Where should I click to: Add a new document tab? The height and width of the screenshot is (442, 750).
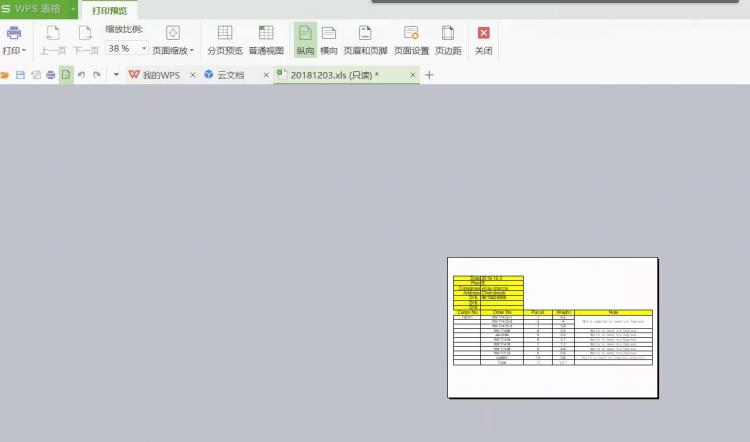click(x=429, y=75)
